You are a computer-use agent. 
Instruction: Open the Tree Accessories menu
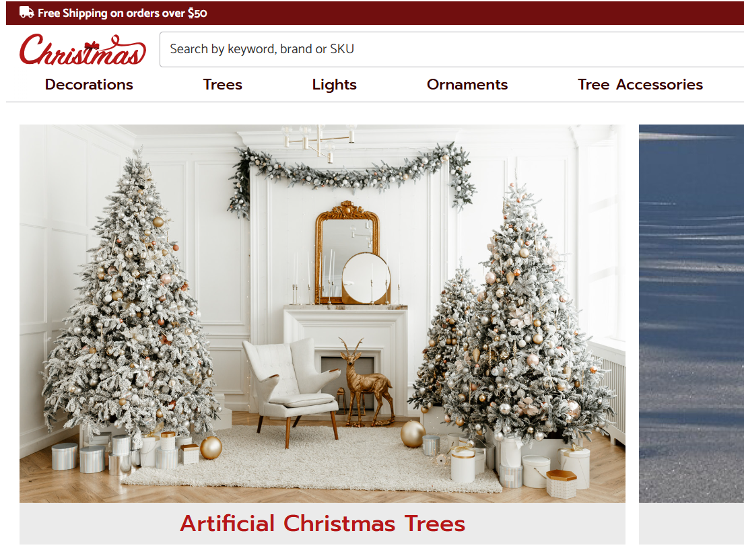[x=640, y=84]
